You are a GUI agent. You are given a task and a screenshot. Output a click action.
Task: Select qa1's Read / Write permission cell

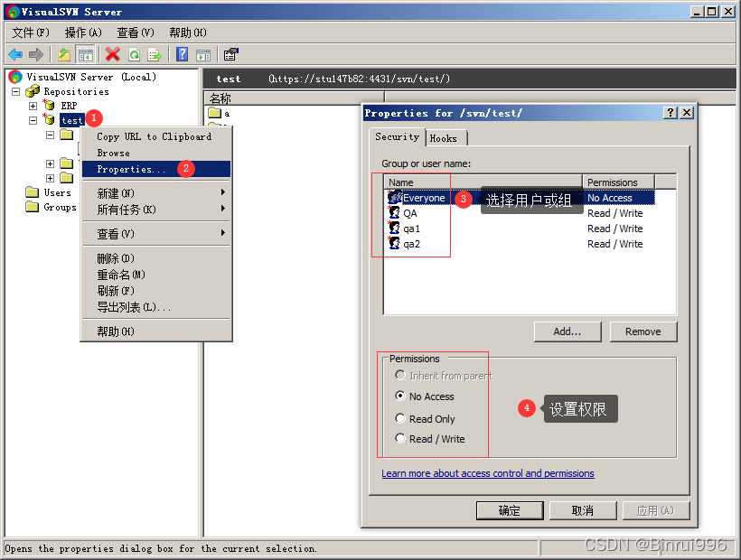tap(614, 229)
